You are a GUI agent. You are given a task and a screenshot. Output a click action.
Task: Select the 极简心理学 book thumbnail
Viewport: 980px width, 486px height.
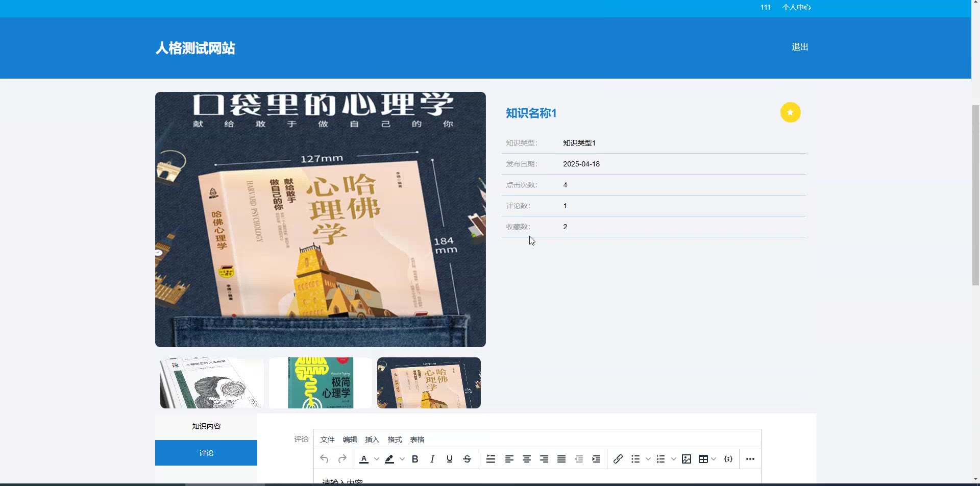click(321, 383)
